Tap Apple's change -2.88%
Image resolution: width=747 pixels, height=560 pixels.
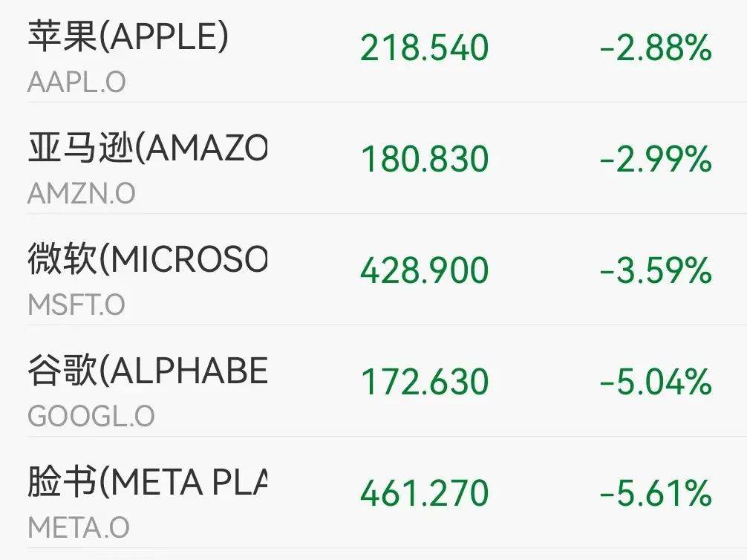click(656, 48)
